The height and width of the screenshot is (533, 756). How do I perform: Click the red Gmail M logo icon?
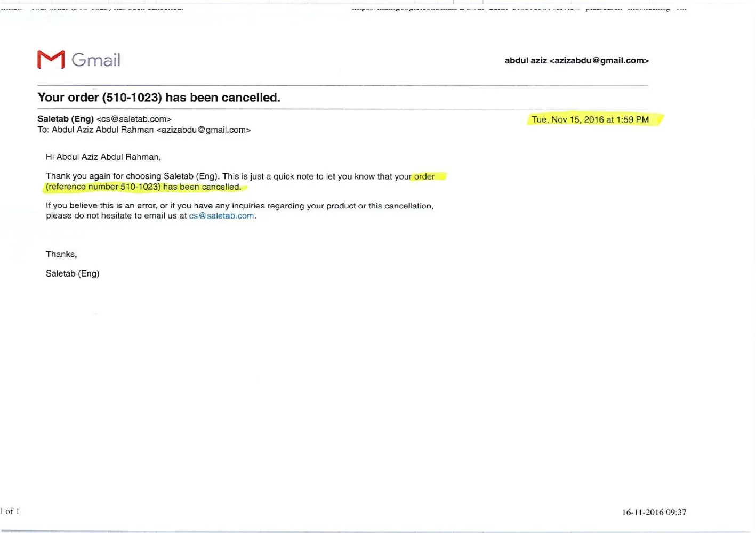coord(51,60)
